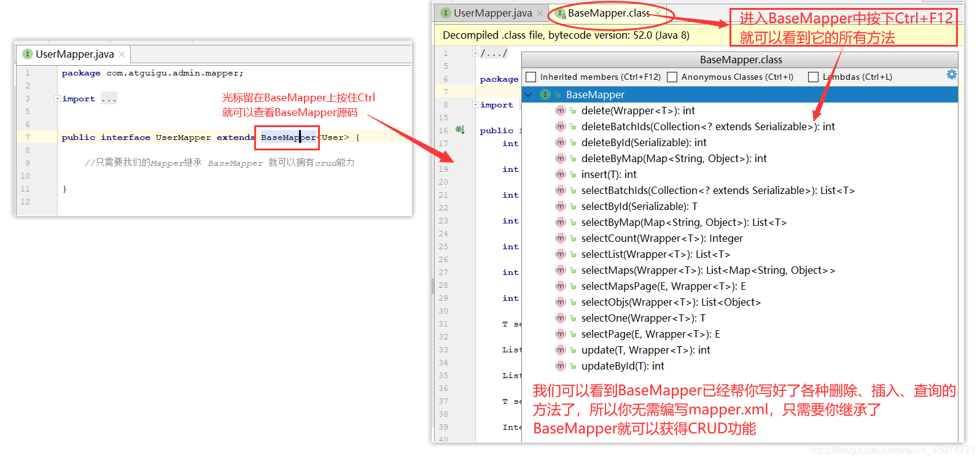Click method icon beside deleteById
Viewport: 980px width, 461px height.
click(560, 142)
